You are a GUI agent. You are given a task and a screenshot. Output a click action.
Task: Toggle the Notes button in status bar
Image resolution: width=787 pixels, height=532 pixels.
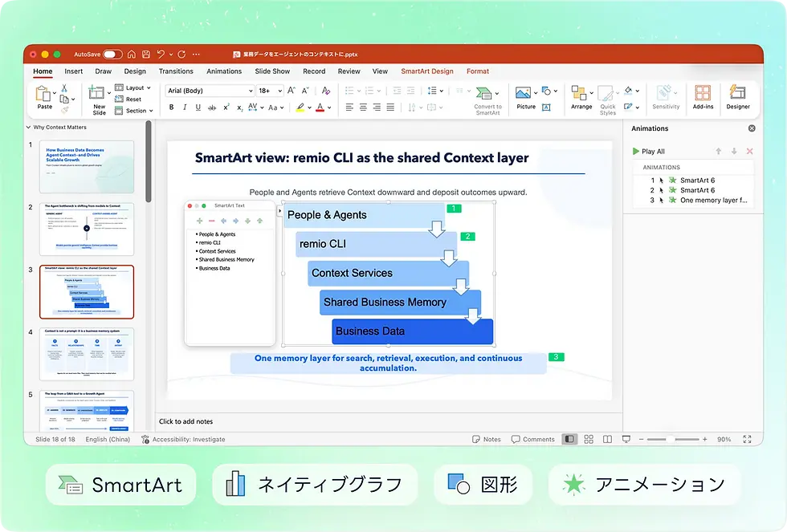(x=487, y=439)
